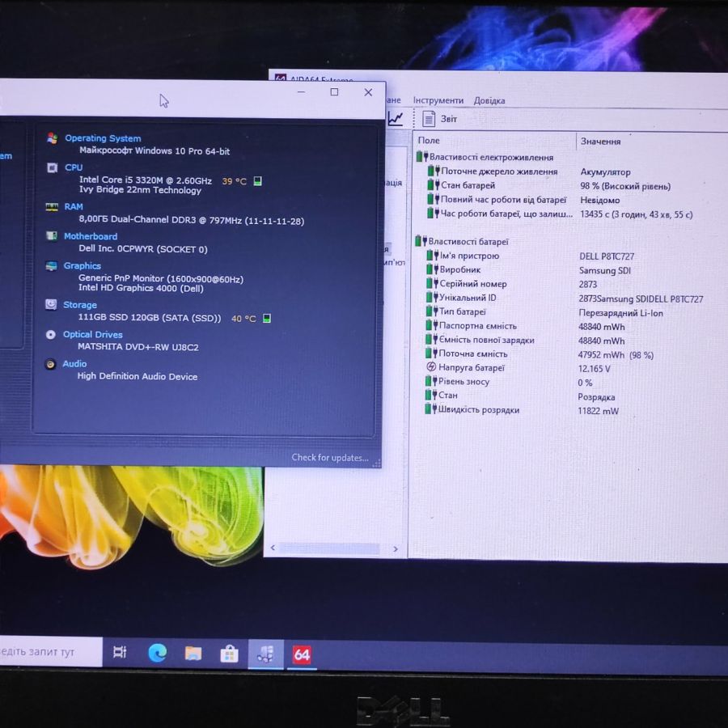
Task: Open the Storage section link
Action: click(x=80, y=305)
